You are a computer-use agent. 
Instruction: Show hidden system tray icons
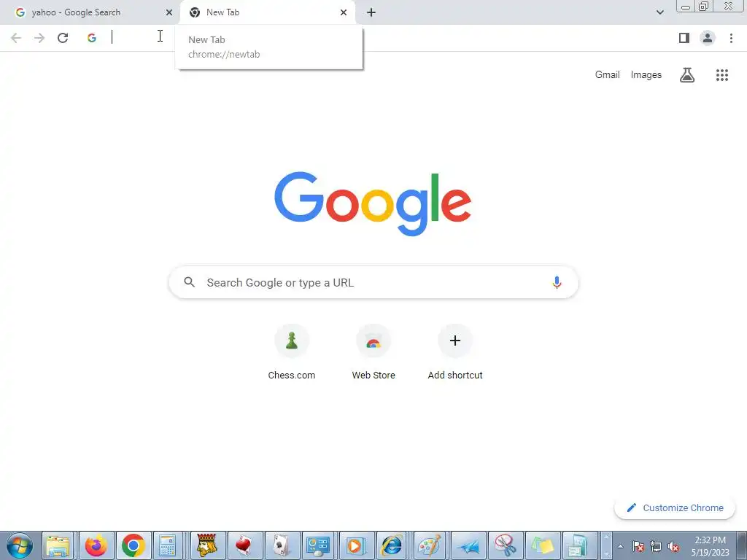tap(620, 546)
